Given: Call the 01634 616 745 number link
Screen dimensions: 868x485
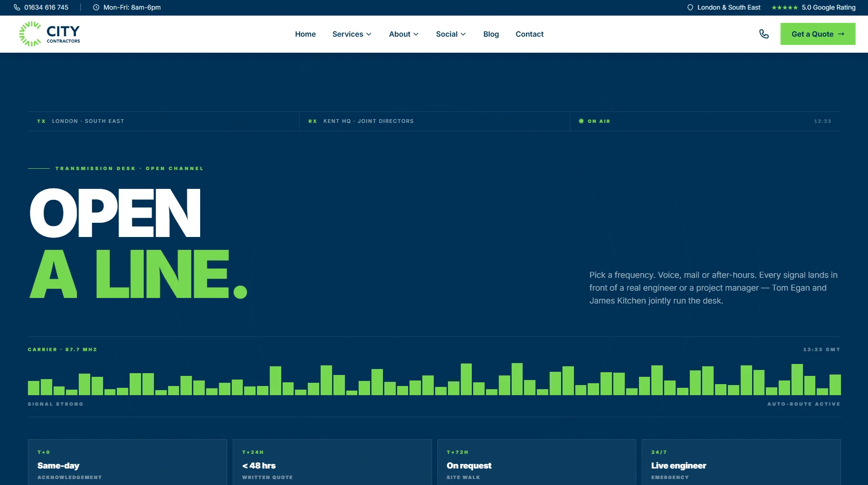Looking at the screenshot, I should click(46, 7).
